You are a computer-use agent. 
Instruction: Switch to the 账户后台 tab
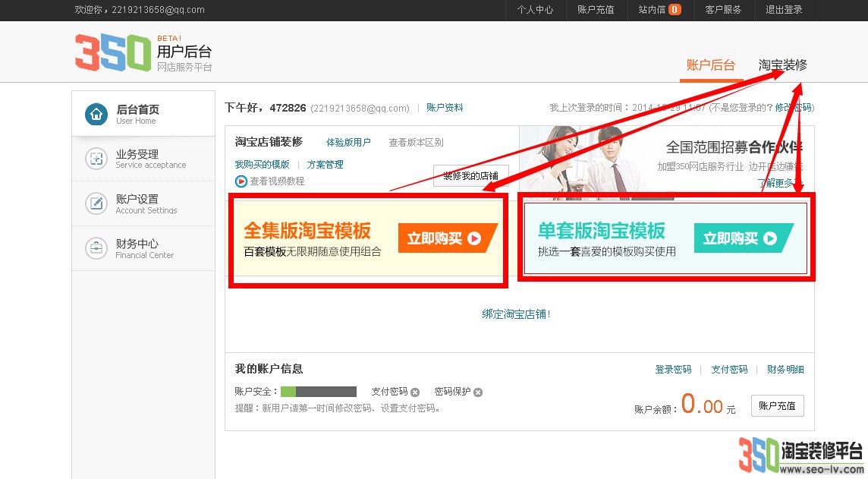(711, 65)
